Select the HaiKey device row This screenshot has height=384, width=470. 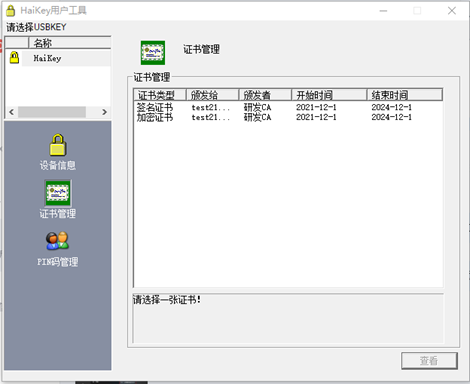58,58
